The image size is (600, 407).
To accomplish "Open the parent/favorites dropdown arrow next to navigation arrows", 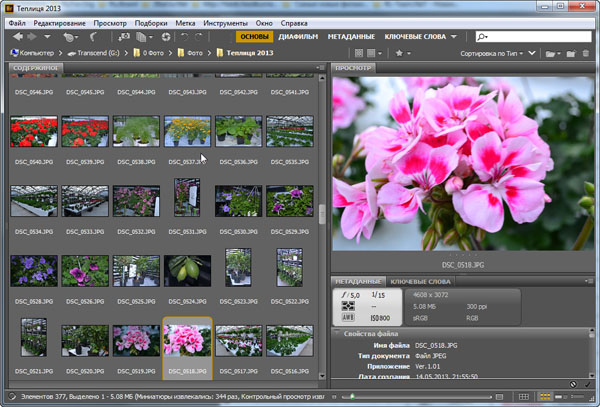I will pos(47,37).
